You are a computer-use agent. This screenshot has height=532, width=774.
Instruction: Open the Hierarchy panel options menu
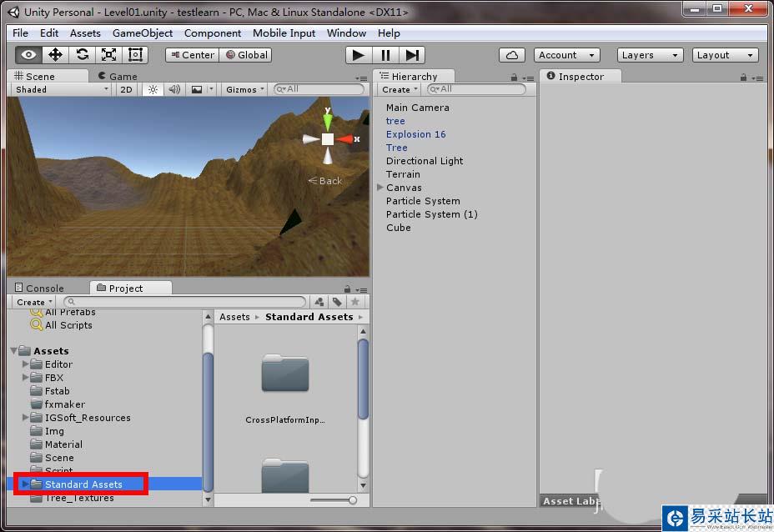click(529, 78)
